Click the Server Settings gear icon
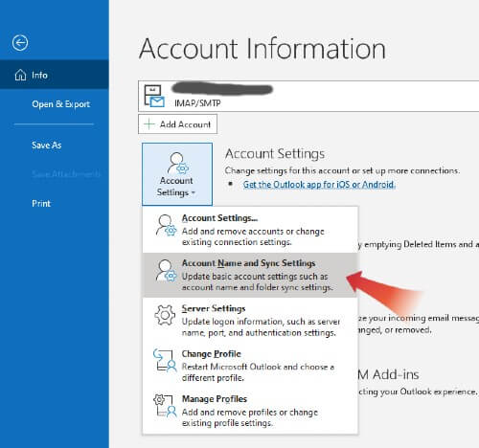 click(165, 315)
